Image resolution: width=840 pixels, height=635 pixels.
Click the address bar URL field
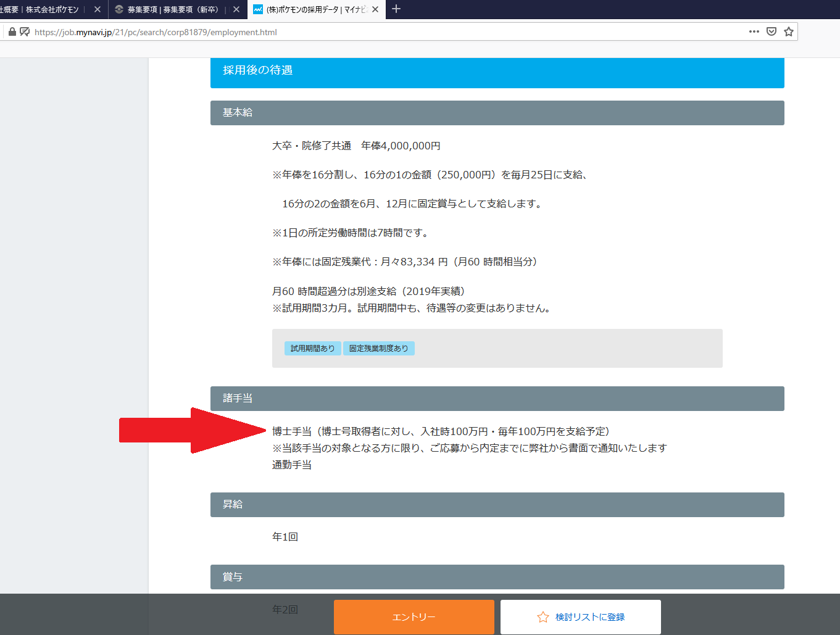370,31
